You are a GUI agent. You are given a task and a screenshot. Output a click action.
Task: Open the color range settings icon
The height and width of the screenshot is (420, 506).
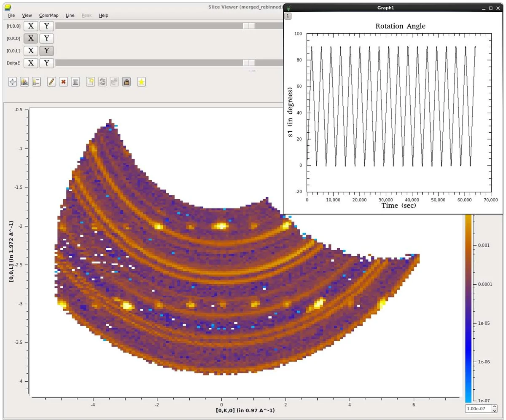[x=24, y=82]
